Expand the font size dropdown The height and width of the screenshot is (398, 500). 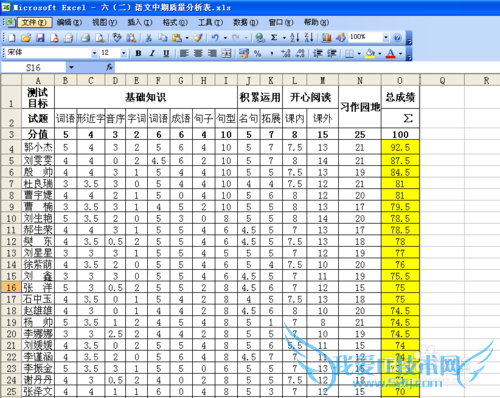(124, 53)
